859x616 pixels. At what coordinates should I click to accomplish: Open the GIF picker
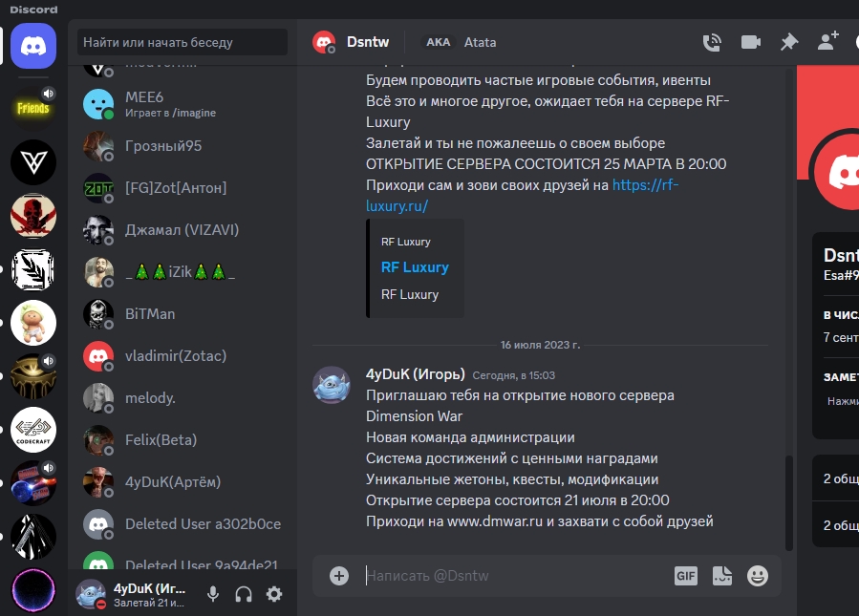coord(686,576)
